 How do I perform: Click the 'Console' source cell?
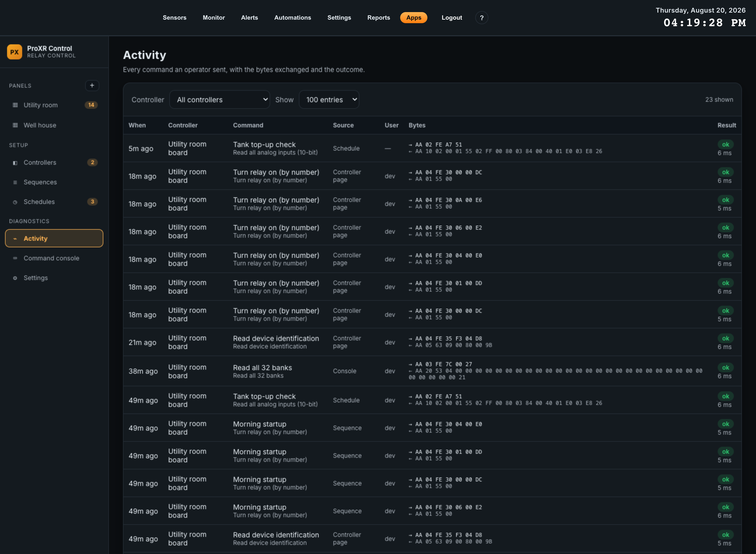click(x=345, y=371)
